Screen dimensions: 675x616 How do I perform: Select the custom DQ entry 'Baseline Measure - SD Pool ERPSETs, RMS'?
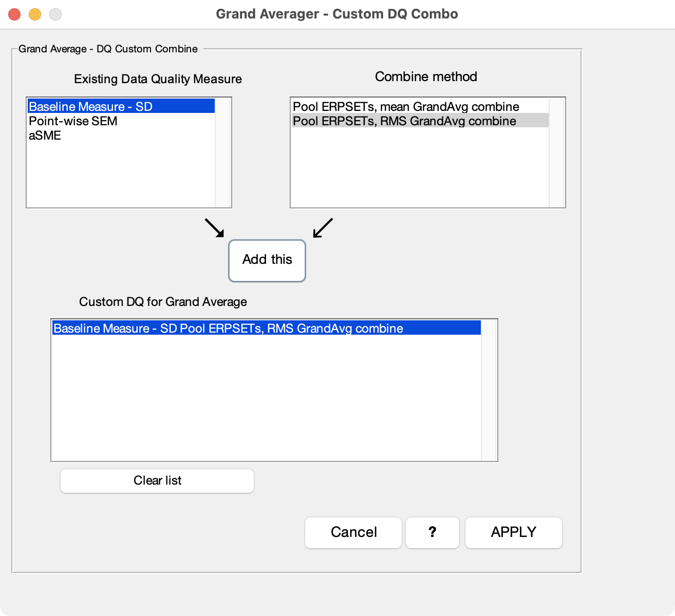coord(267,328)
